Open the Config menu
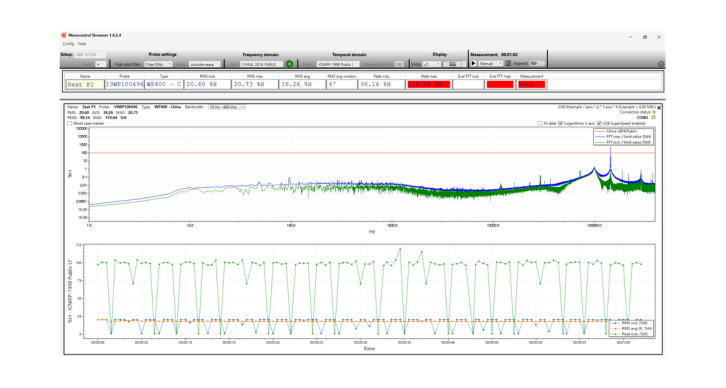This screenshot has height=388, width=726. click(68, 44)
